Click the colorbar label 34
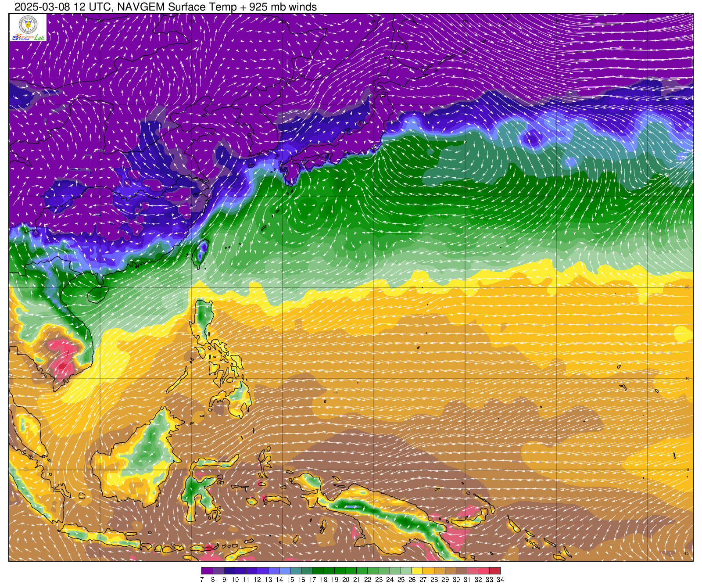This screenshot has height=588, width=702. point(500,580)
